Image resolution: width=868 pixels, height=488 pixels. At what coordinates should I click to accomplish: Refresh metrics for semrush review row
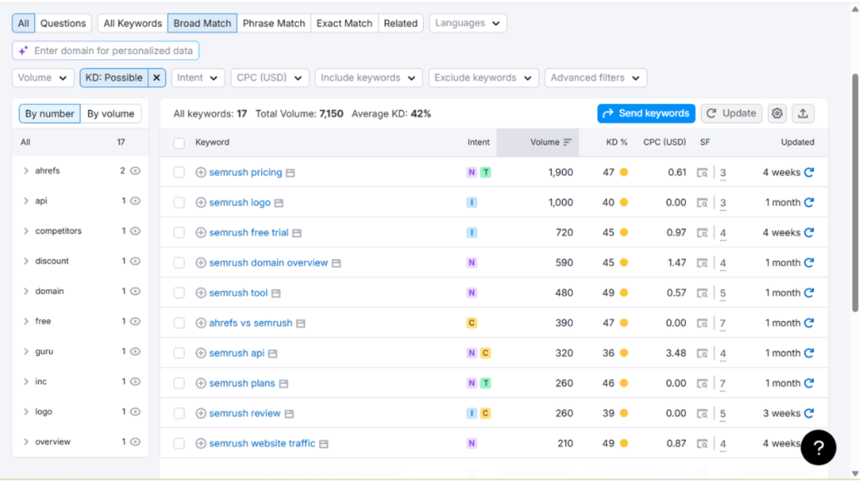click(x=810, y=413)
